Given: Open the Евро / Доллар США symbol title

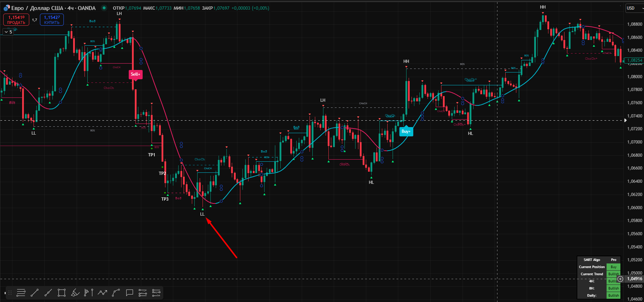Looking at the screenshot, I should tap(53, 8).
